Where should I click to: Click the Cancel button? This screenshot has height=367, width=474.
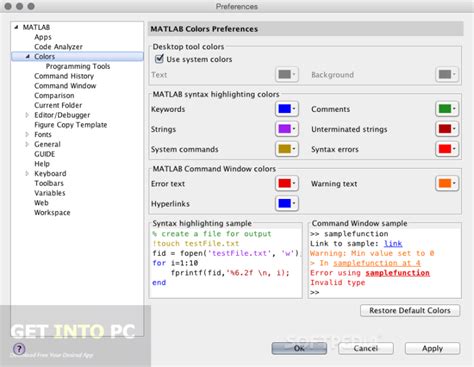coord(366,348)
